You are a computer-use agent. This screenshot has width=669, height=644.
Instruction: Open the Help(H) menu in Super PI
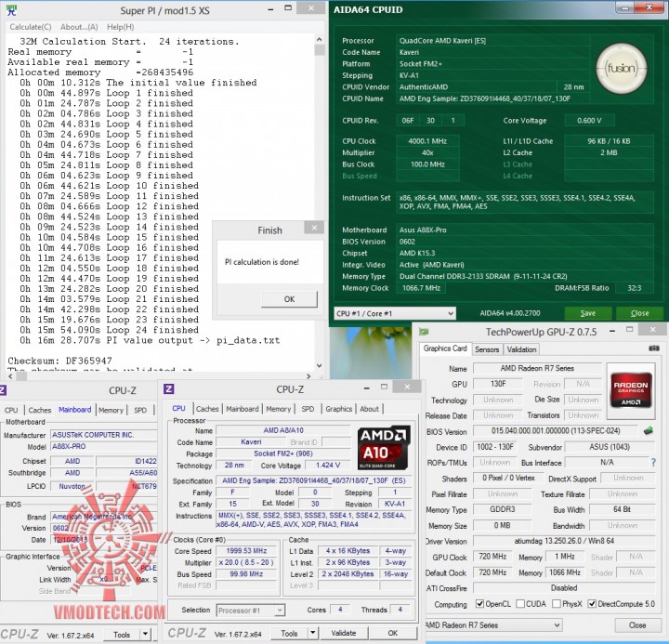[120, 27]
